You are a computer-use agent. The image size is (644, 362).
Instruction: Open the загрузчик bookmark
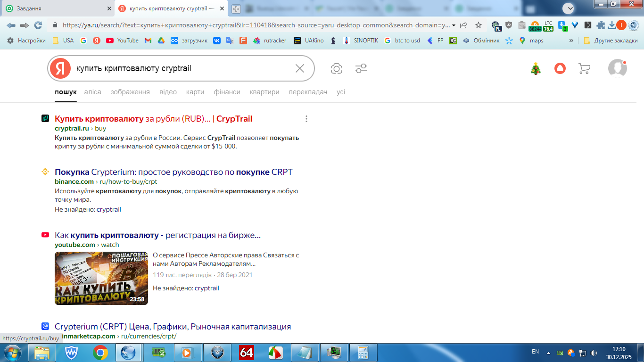[189, 41]
